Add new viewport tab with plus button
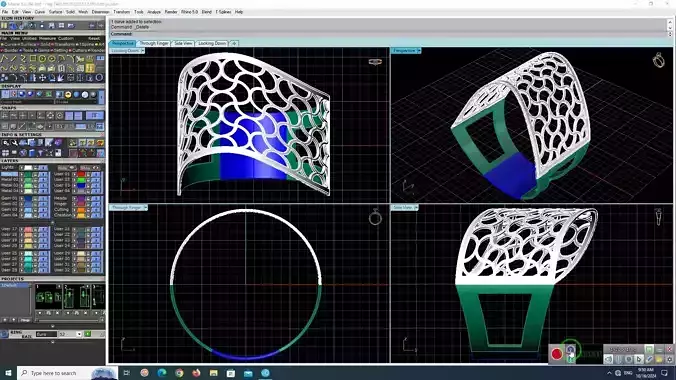 (x=234, y=44)
